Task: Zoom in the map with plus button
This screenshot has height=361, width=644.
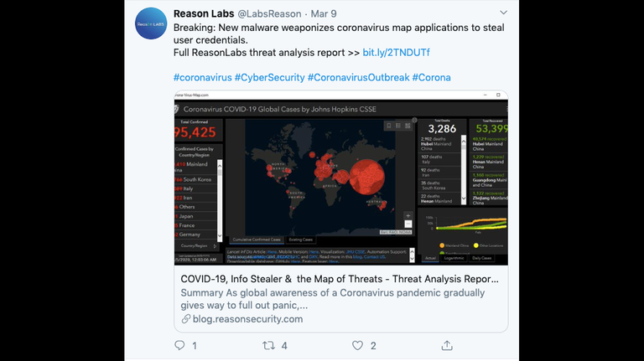Action: coord(408,215)
